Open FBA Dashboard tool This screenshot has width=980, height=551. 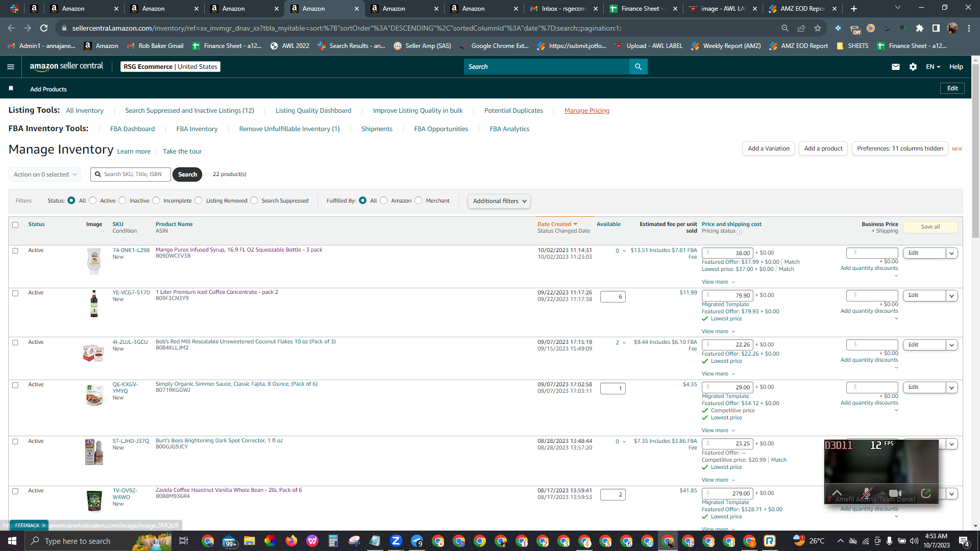(132, 129)
